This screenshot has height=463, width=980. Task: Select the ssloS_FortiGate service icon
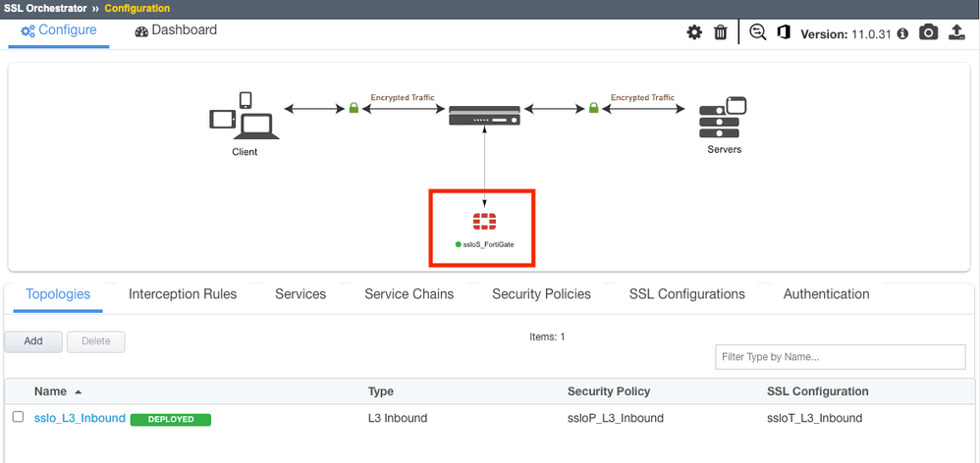click(x=484, y=221)
